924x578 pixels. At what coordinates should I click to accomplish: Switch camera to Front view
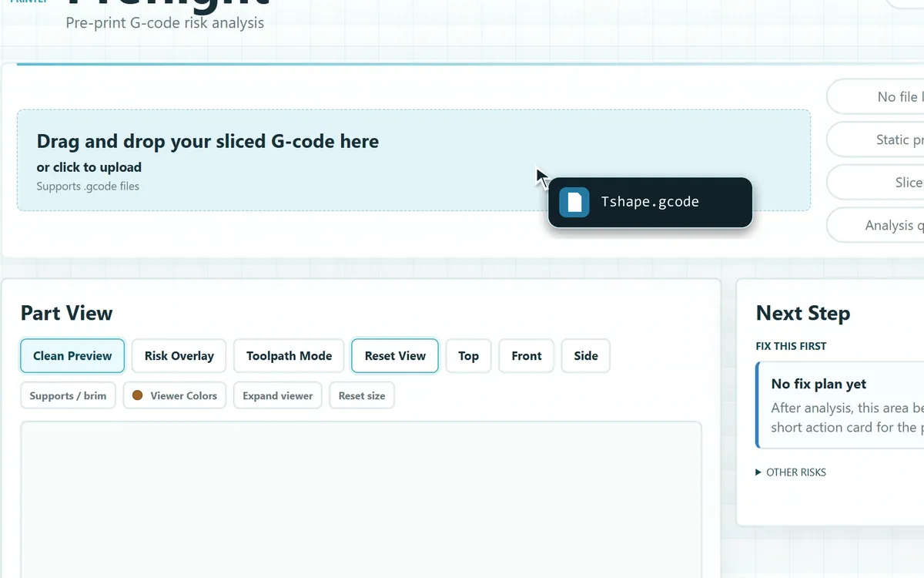[527, 356]
